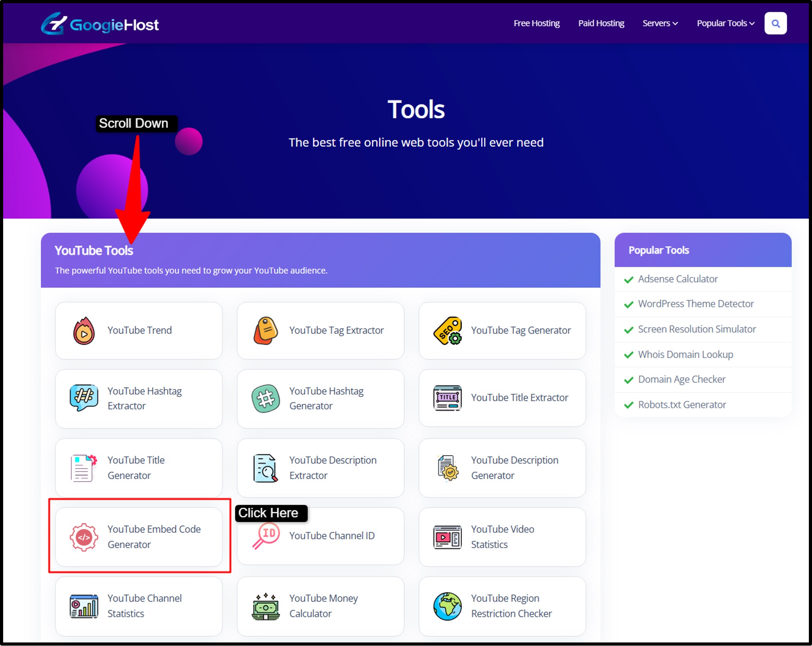Open the WordPress Theme Detector link
Image resolution: width=812 pixels, height=646 pixels.
click(696, 304)
